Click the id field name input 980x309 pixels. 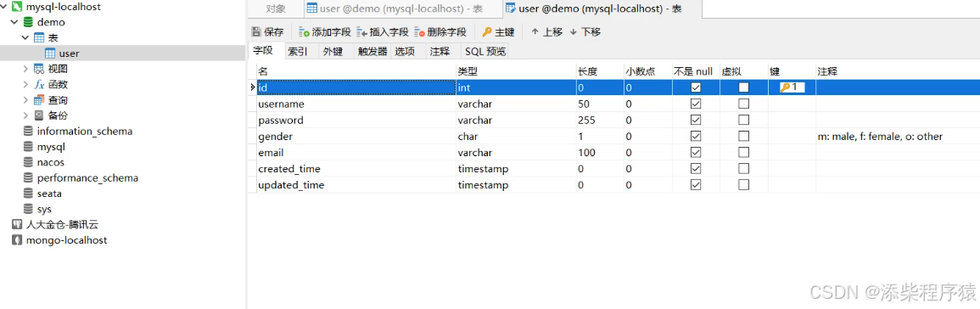[x=356, y=87]
